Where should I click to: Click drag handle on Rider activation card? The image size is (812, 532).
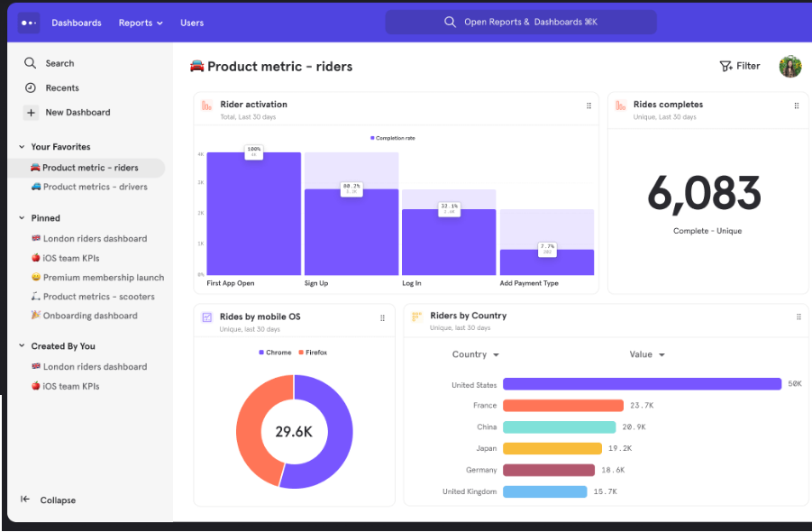[x=589, y=105]
